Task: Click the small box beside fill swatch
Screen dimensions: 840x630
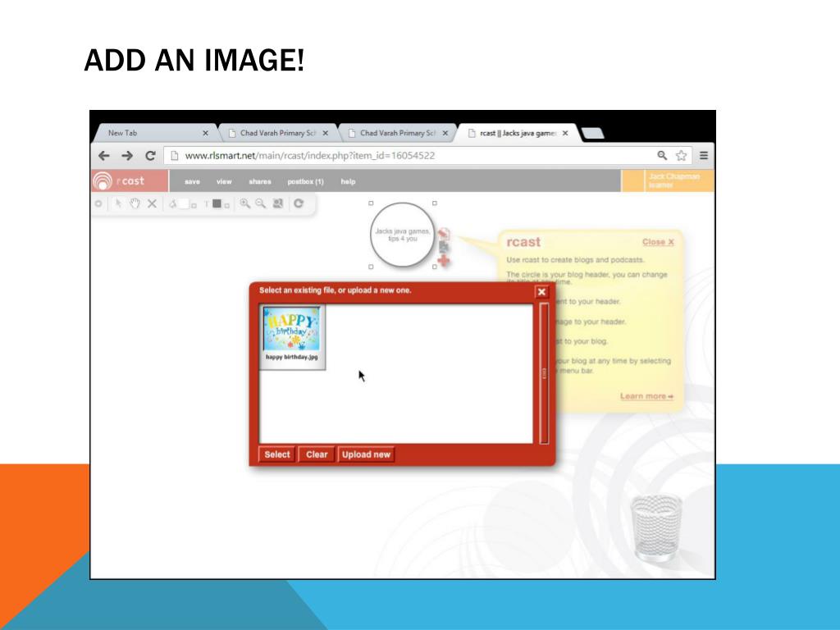Action: (194, 205)
